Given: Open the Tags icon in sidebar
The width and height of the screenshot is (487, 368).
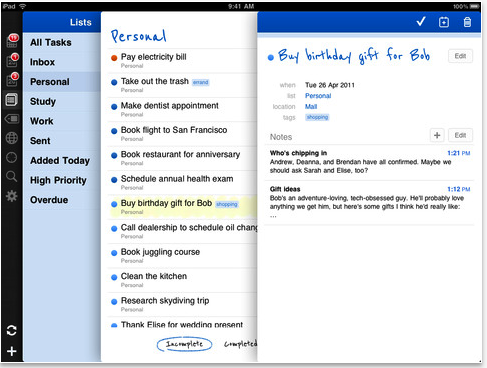Looking at the screenshot, I should coord(11,119).
